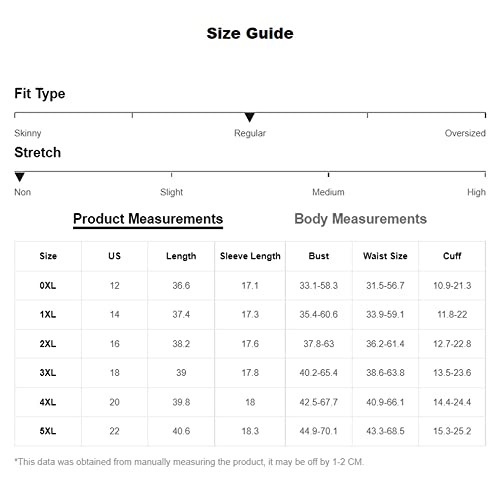Click the Waist Size column header
500x500 pixels.
click(385, 256)
